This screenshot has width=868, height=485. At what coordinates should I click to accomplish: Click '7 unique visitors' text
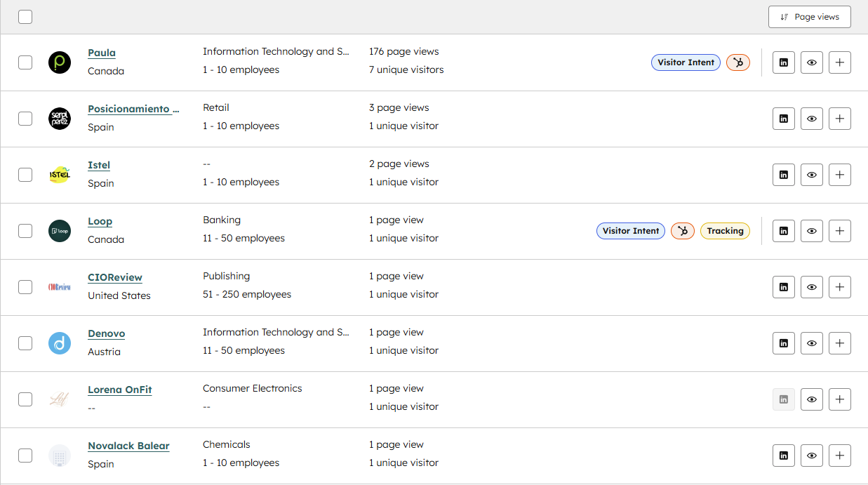click(406, 69)
